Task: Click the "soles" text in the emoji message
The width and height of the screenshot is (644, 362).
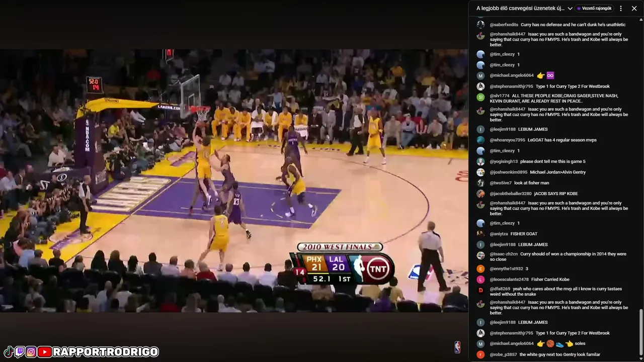Action: [580, 344]
